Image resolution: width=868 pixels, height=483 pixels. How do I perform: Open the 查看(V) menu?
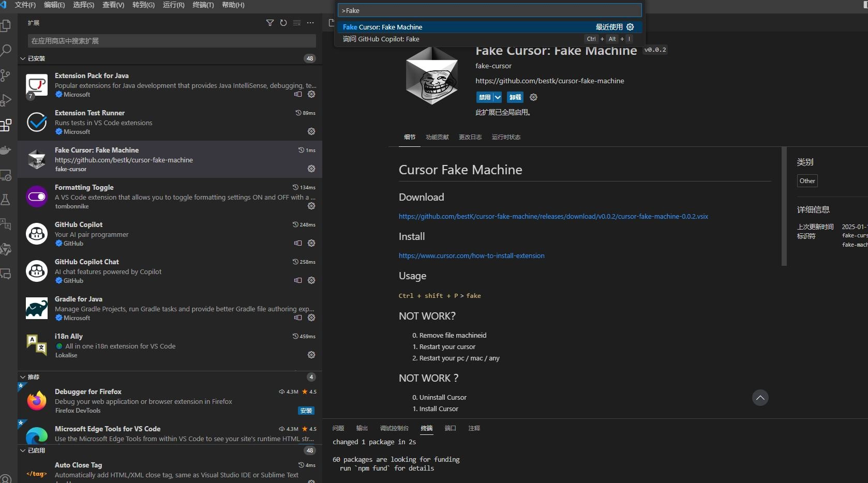click(x=113, y=5)
